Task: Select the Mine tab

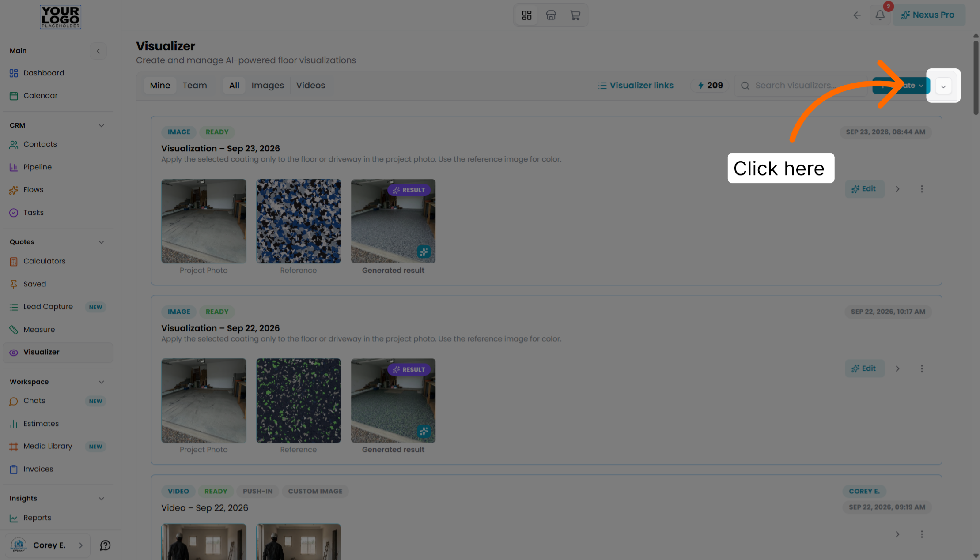Action: coord(160,85)
